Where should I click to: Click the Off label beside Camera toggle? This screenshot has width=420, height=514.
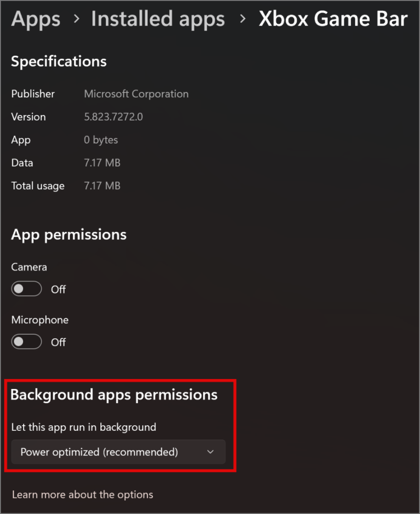click(58, 289)
